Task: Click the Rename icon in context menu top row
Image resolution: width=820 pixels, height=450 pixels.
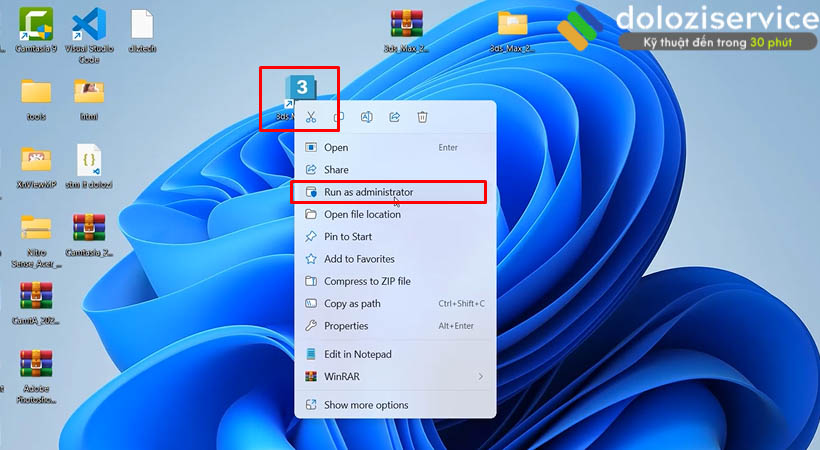Action: click(367, 117)
